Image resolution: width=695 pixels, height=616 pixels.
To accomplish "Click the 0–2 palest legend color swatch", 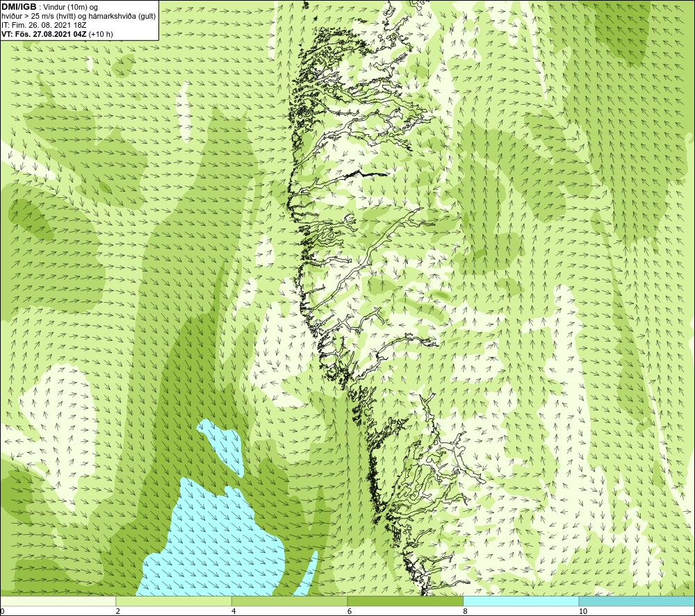I will (58, 601).
